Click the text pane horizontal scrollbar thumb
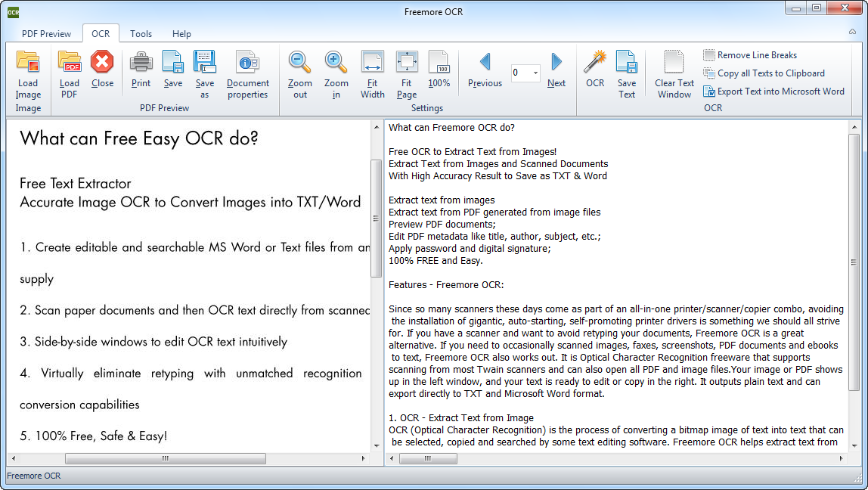The image size is (868, 490). (428, 458)
